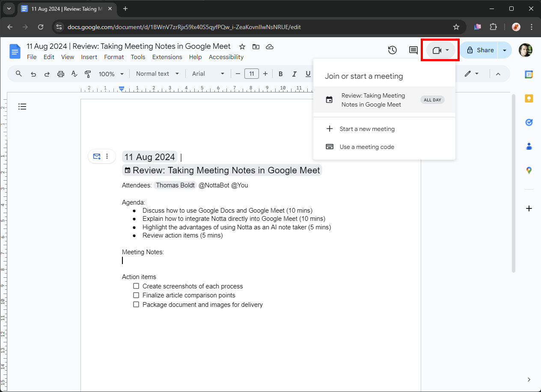
Task: Open the Tools menu
Action: point(138,57)
